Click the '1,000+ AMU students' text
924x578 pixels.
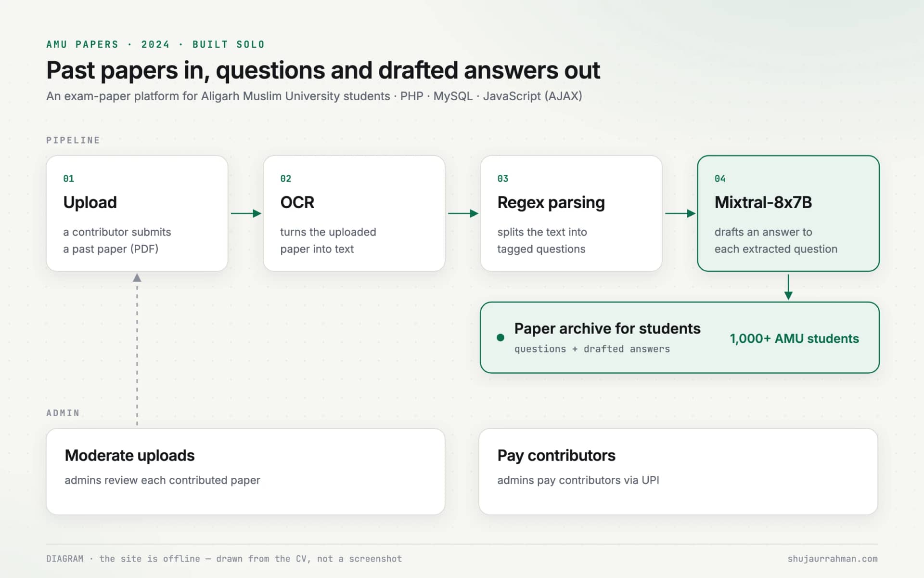coord(794,339)
